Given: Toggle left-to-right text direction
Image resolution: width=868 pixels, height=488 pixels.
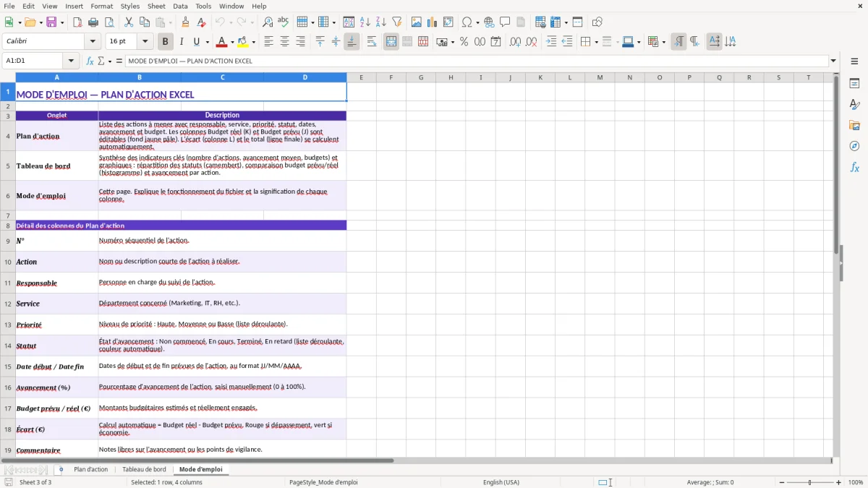Looking at the screenshot, I should click(x=678, y=42).
